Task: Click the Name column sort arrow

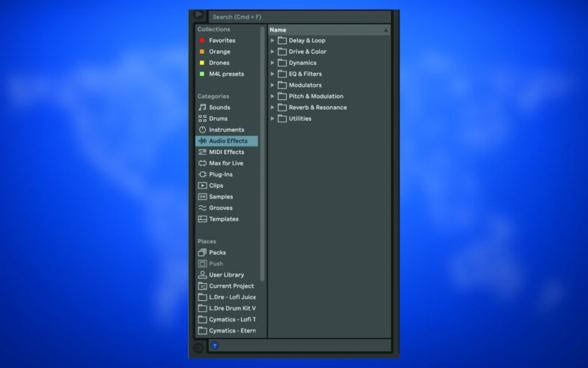Action: [x=385, y=30]
